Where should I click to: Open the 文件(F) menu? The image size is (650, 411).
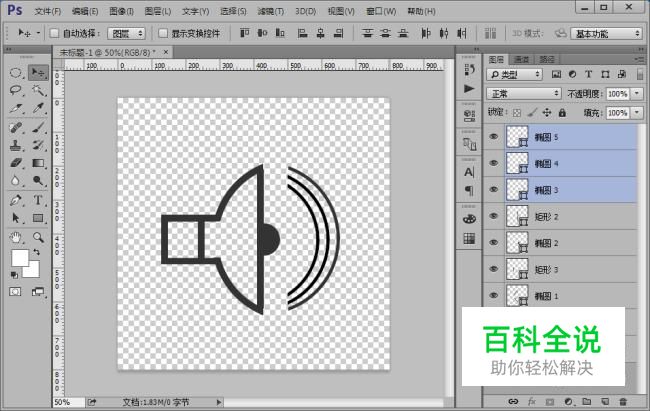coord(48,11)
